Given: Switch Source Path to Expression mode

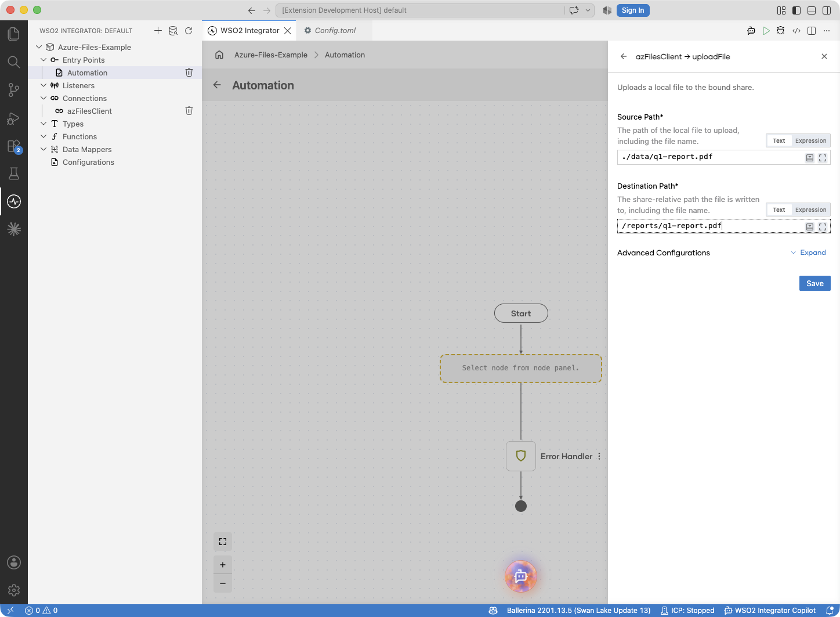Looking at the screenshot, I should (810, 140).
